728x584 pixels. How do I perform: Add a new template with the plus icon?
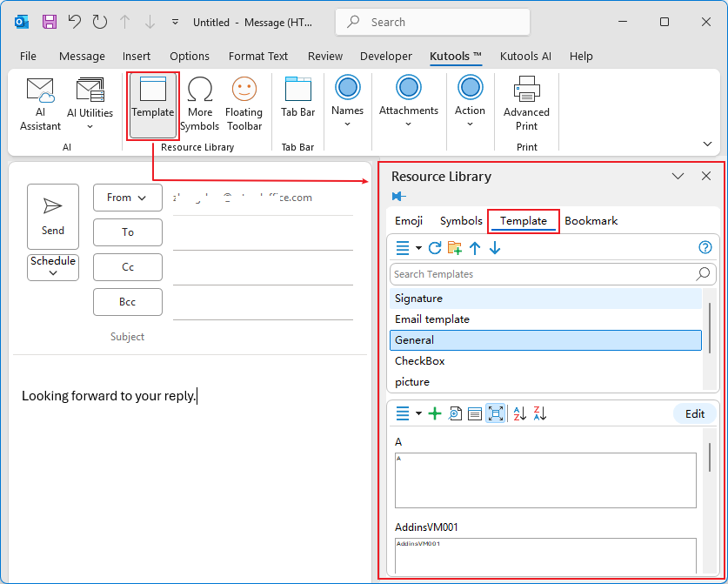coord(436,413)
